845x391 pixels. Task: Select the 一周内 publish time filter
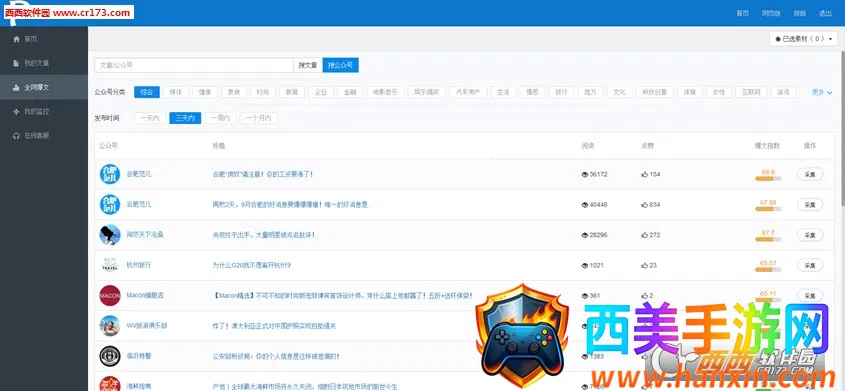point(220,118)
